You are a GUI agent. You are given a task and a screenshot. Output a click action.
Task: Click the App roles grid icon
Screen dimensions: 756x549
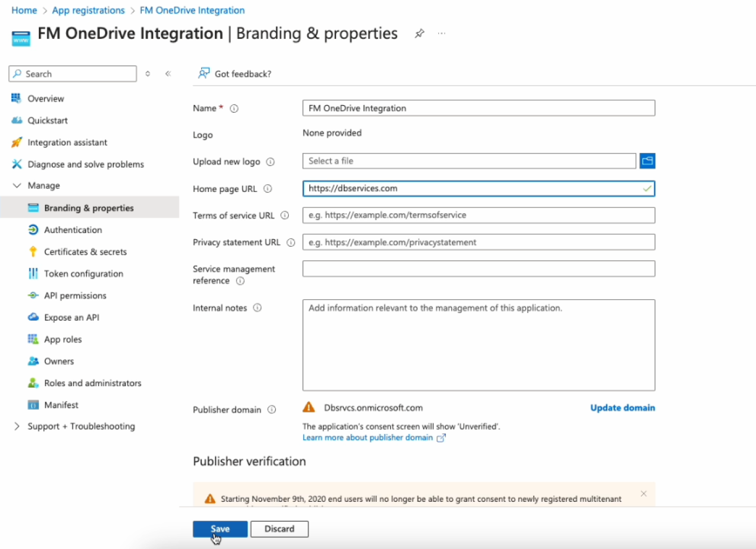click(33, 339)
